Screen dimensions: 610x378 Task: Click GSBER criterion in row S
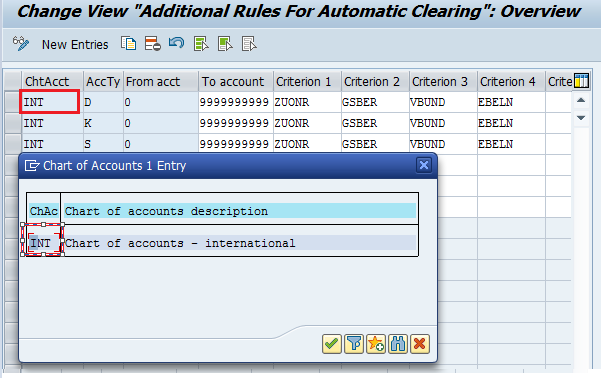pyautogui.click(x=375, y=144)
